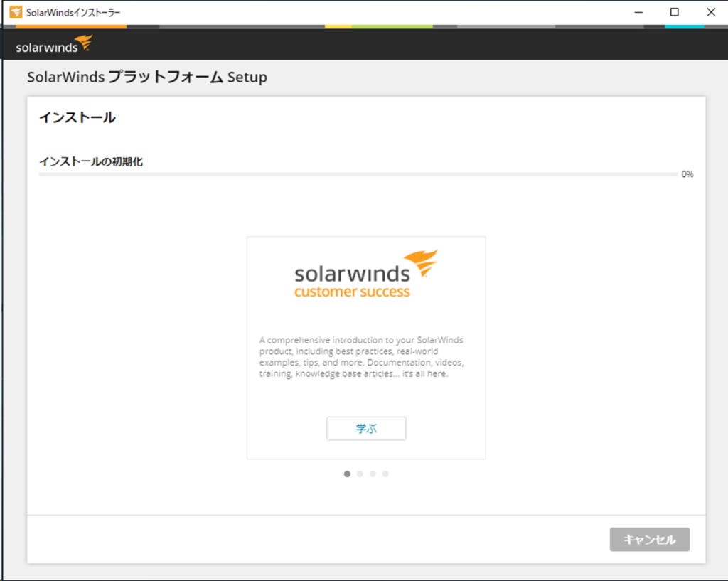728x581 pixels.
Task: Click the 学ぶ button on the card
Action: click(x=366, y=428)
